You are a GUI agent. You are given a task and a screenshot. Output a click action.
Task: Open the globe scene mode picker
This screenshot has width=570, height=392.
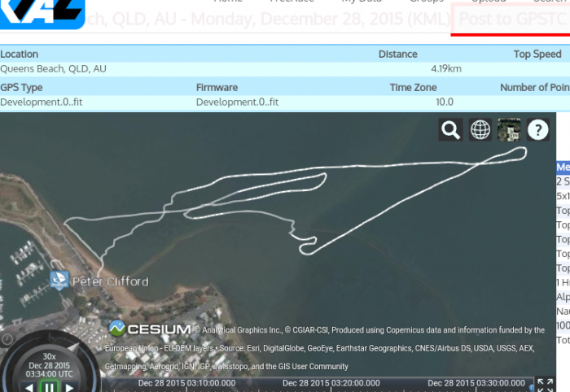click(480, 129)
